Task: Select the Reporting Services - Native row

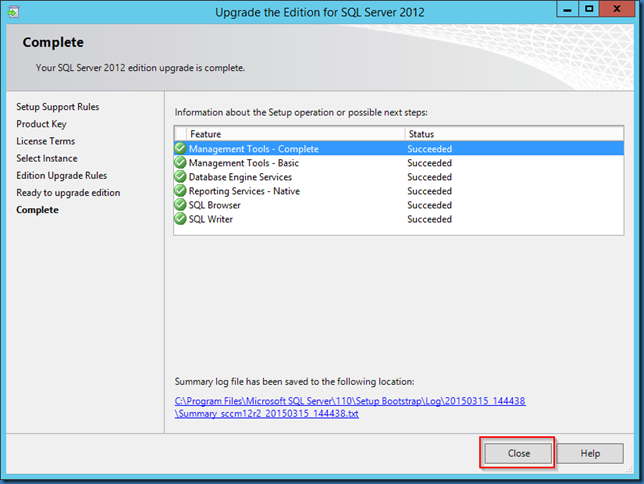Action: pyautogui.click(x=399, y=191)
